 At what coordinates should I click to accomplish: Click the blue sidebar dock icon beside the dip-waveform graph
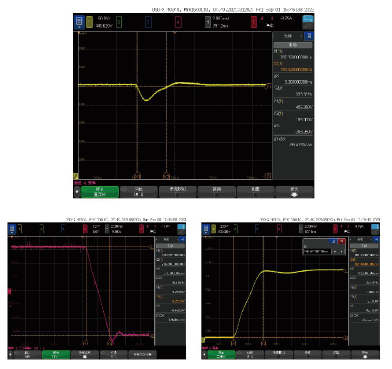coord(310,36)
